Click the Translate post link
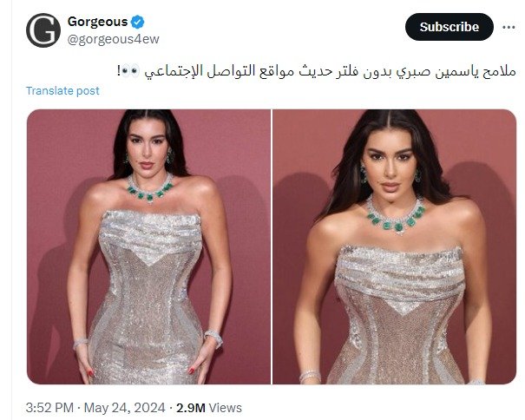525x420 pixels. (x=62, y=91)
